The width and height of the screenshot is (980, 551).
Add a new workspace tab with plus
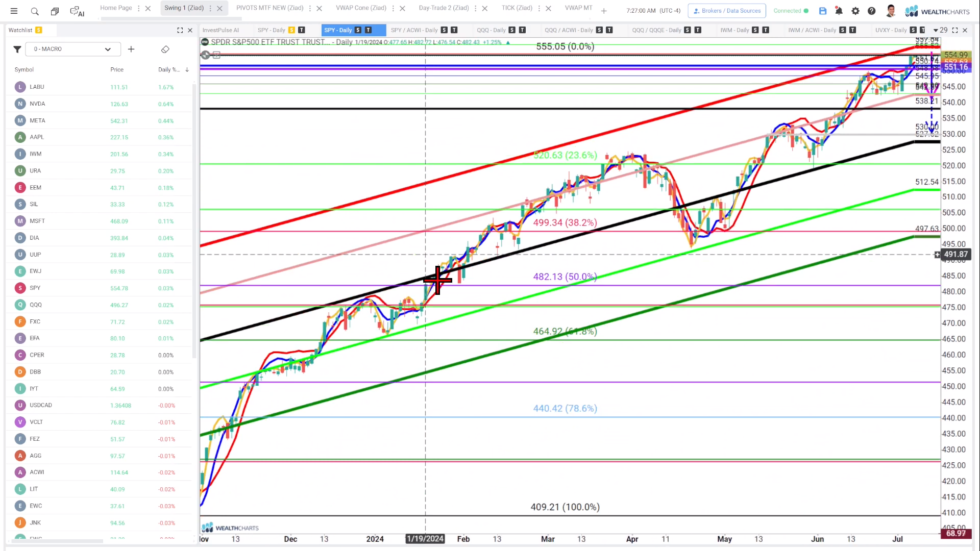(604, 11)
